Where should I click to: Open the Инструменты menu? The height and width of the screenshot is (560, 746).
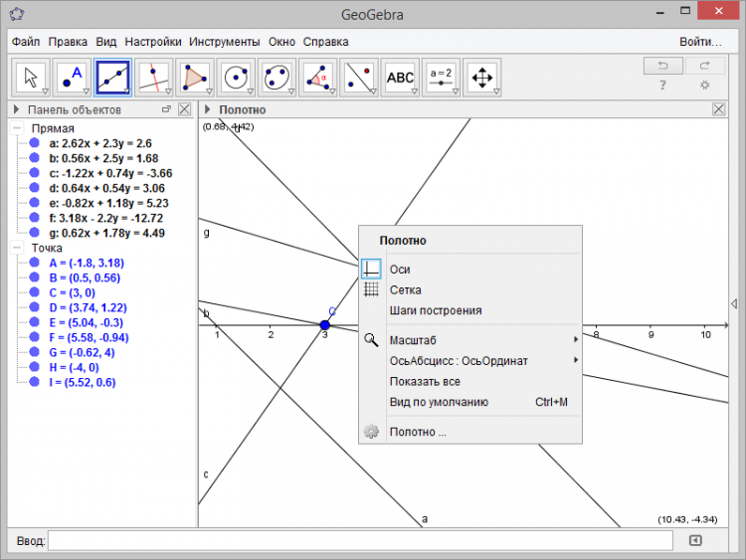224,42
